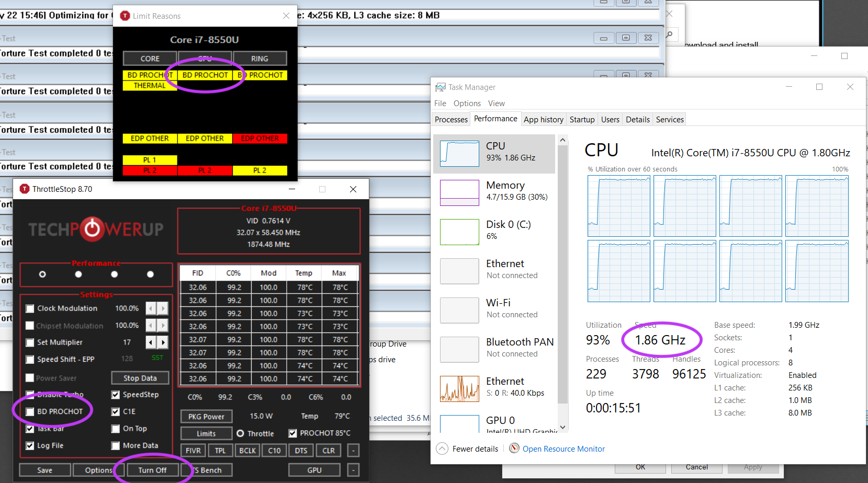Collapse Task Manager with Fewer details
868x483 pixels.
click(467, 449)
